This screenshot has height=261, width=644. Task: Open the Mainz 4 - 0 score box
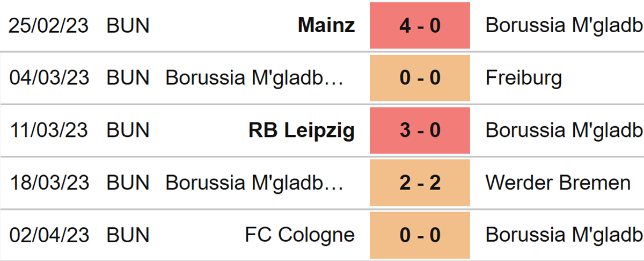click(x=420, y=25)
